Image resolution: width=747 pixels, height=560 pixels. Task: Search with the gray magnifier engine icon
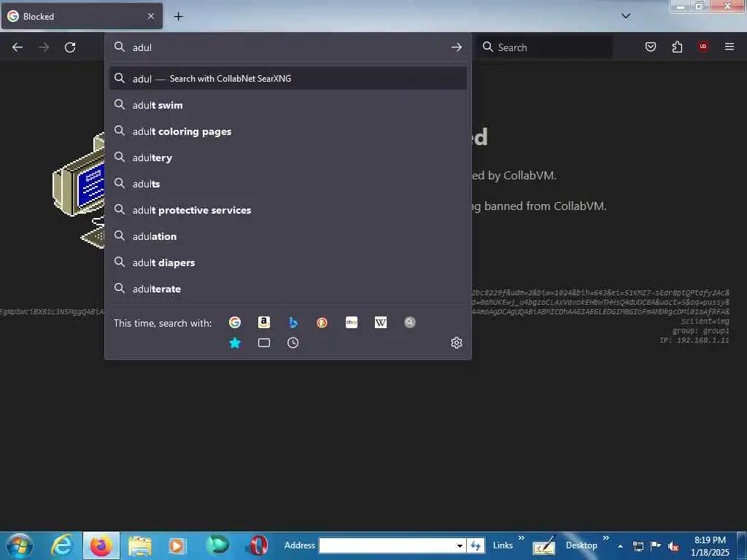[x=410, y=322]
